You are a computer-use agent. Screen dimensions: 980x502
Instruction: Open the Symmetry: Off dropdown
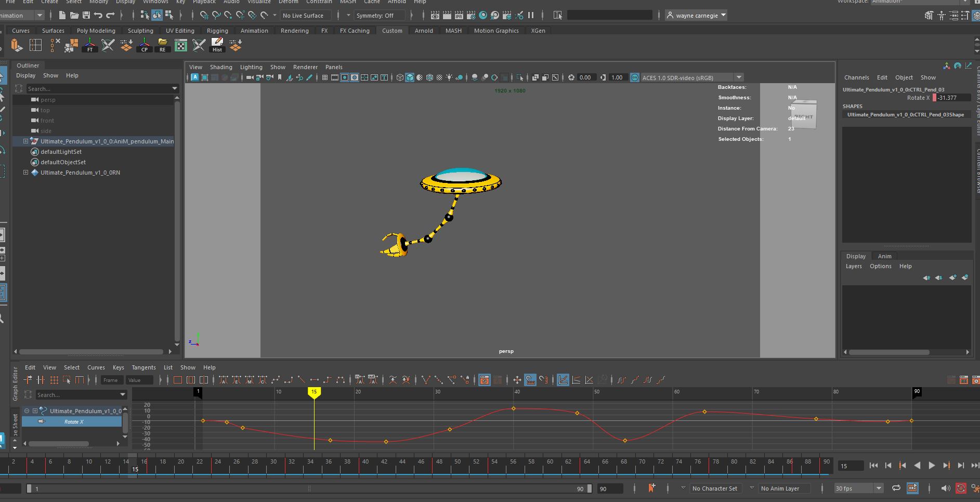coord(380,15)
